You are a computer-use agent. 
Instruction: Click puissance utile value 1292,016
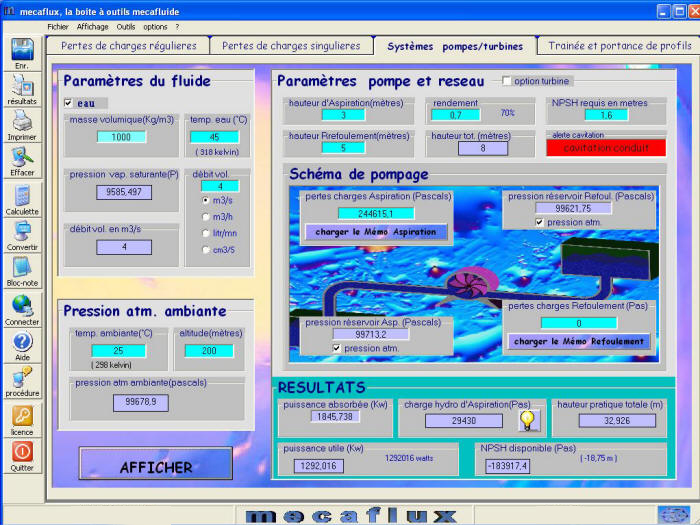(319, 466)
